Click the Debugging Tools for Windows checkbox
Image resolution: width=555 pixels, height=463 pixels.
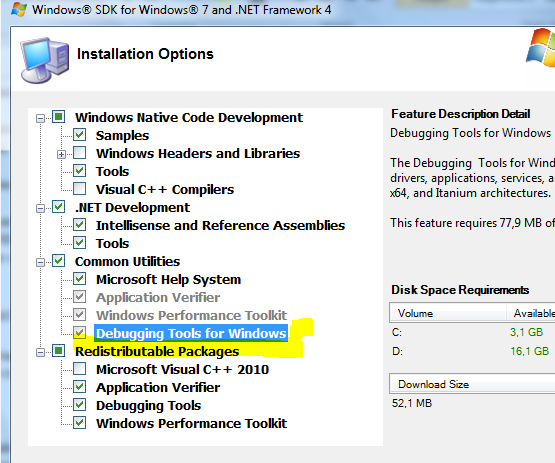80,333
